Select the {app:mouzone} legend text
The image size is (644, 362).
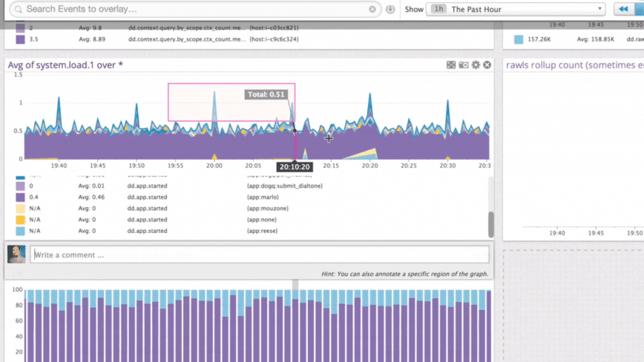pos(267,208)
